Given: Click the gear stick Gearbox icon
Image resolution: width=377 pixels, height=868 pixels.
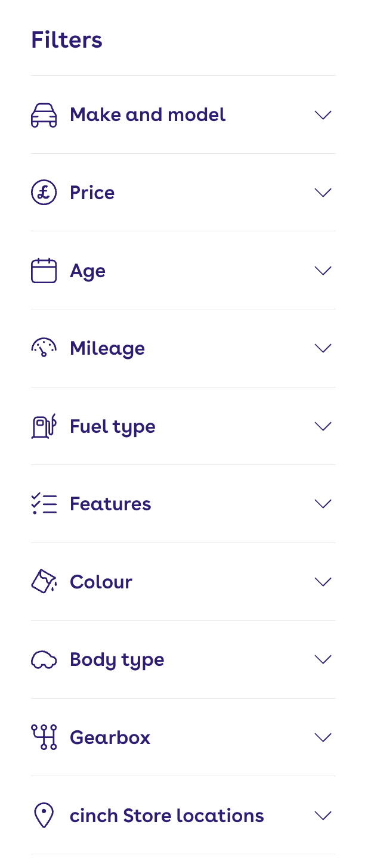Looking at the screenshot, I should [x=44, y=737].
